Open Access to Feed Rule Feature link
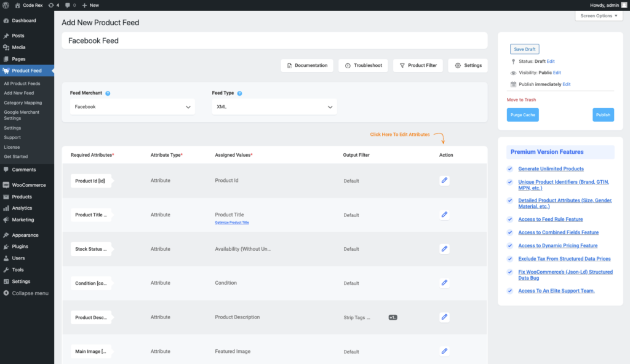Image resolution: width=630 pixels, height=364 pixels. (551, 220)
